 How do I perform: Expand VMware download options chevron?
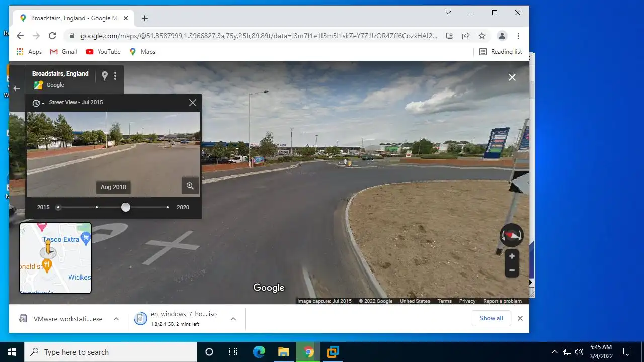pyautogui.click(x=116, y=319)
